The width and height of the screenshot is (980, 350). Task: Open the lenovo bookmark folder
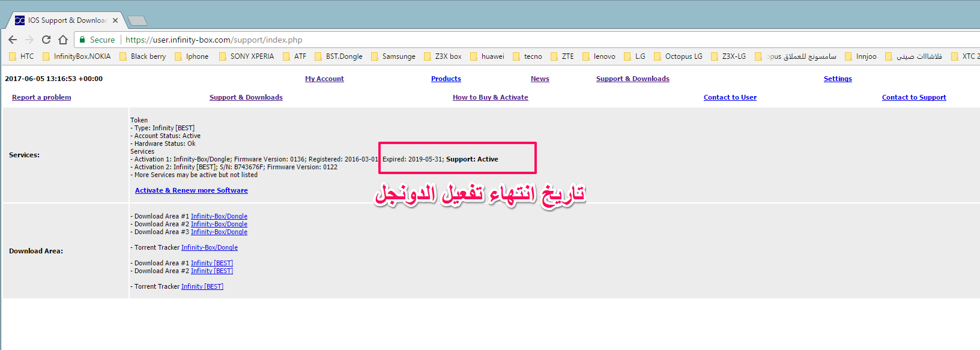[599, 56]
